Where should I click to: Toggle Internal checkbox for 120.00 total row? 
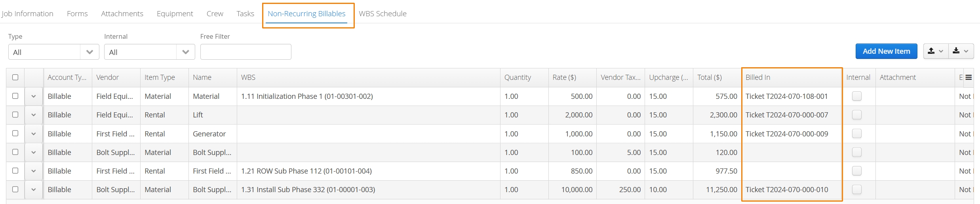[x=857, y=152]
